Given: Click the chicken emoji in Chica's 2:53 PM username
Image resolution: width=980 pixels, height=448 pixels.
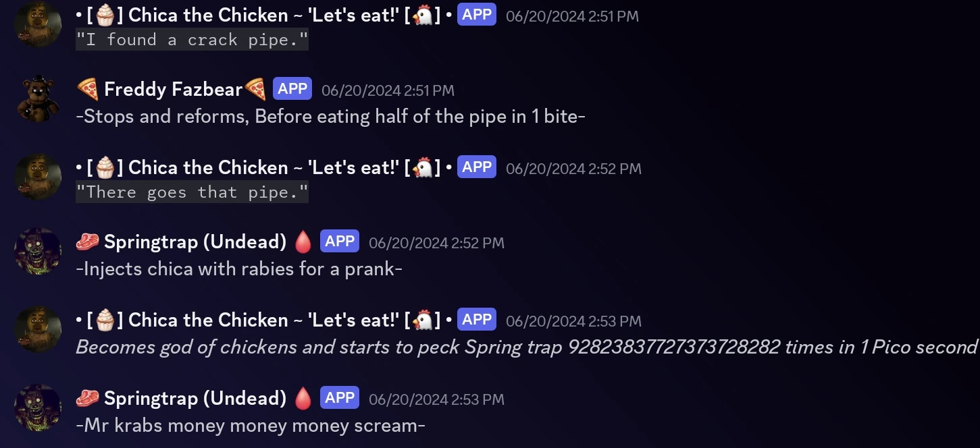Looking at the screenshot, I should point(423,320).
